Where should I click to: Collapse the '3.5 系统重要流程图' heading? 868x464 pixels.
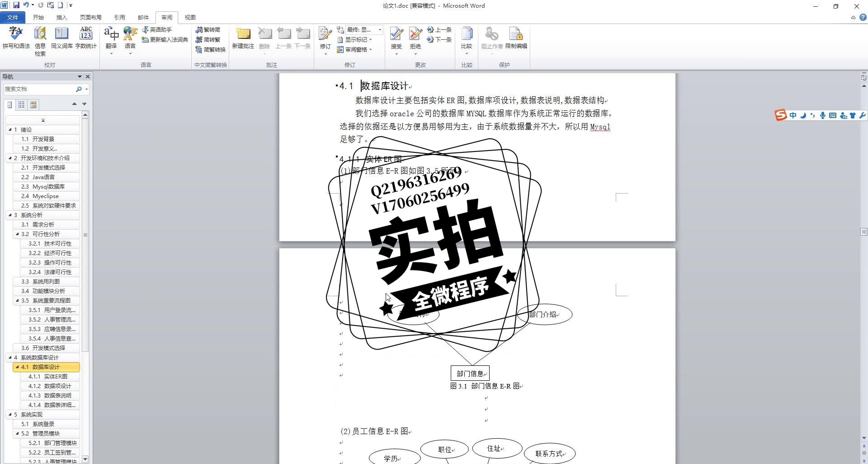coord(17,300)
